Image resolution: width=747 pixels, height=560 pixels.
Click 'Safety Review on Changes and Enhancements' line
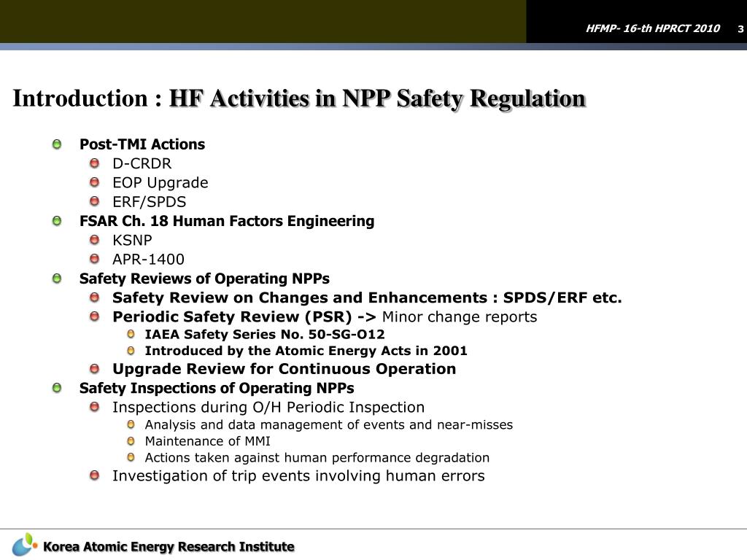[x=367, y=297]
